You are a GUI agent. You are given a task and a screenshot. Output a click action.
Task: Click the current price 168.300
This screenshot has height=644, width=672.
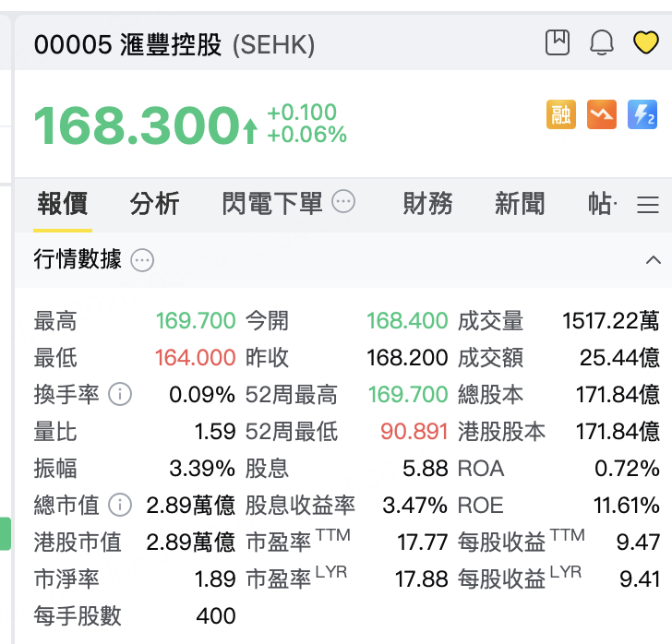[137, 125]
